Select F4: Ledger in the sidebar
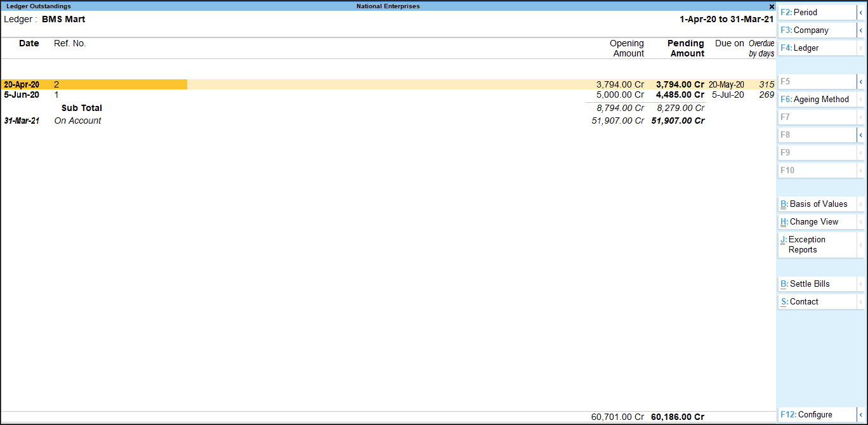Viewport: 868px width, 425px height. coord(817,48)
